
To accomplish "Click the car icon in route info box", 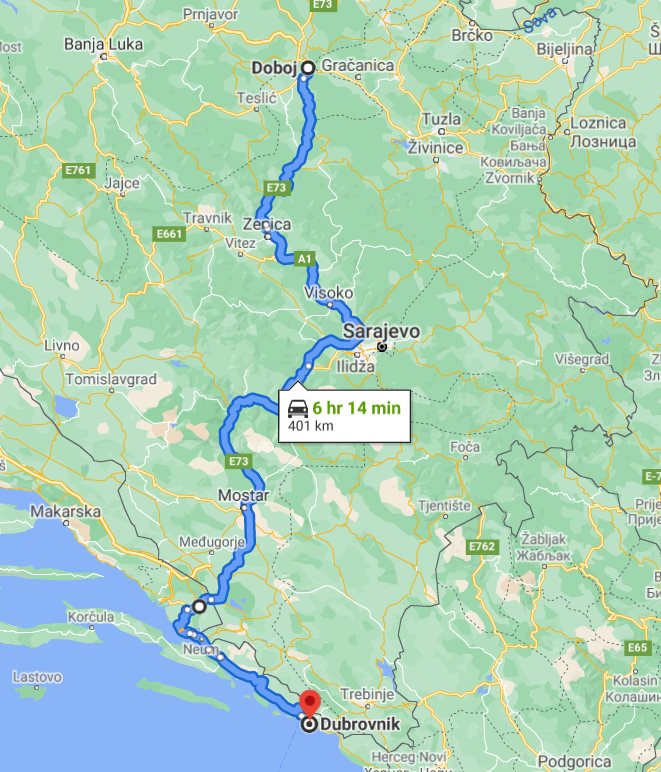I will (298, 408).
